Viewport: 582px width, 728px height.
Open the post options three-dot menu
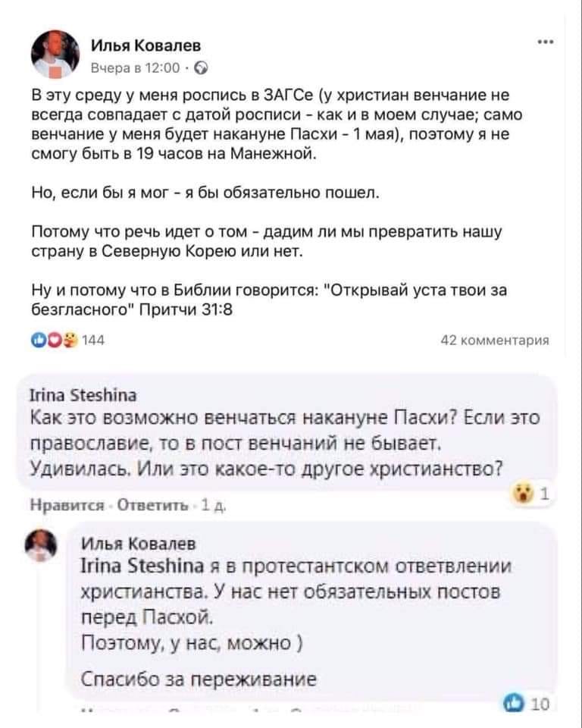546,42
